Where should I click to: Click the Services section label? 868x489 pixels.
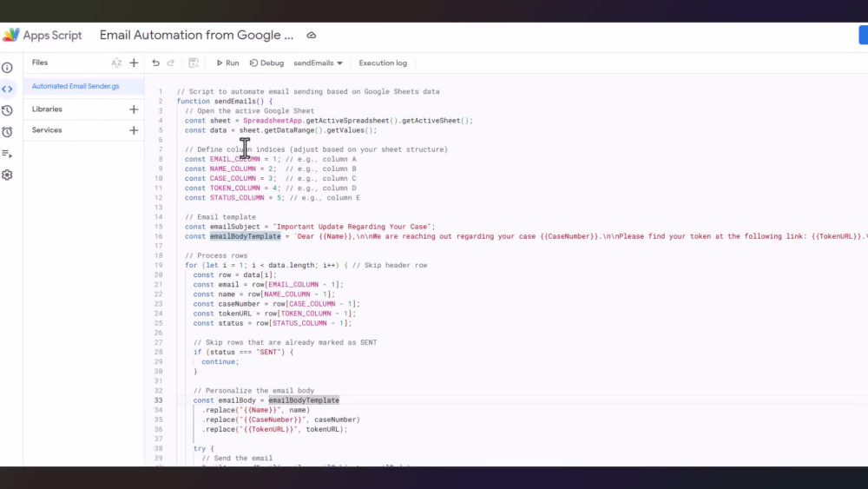coord(47,130)
